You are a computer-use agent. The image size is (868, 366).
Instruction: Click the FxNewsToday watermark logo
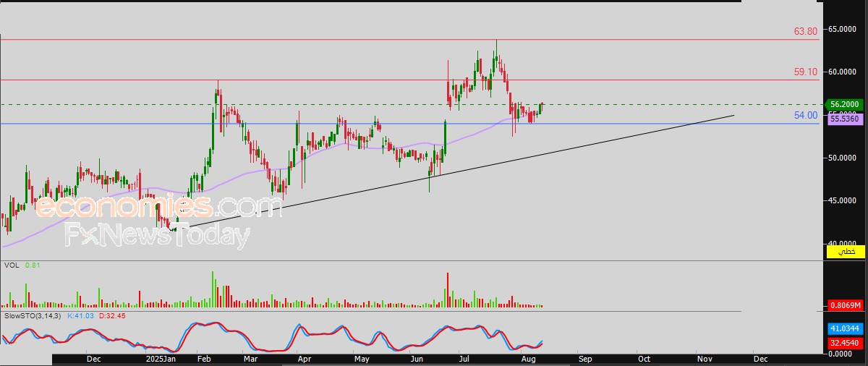click(158, 236)
